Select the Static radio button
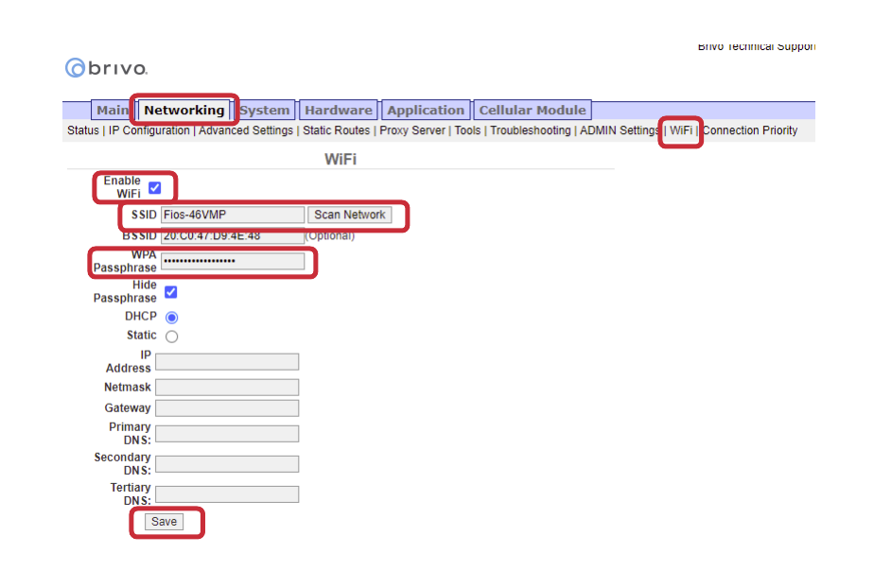 tap(171, 337)
